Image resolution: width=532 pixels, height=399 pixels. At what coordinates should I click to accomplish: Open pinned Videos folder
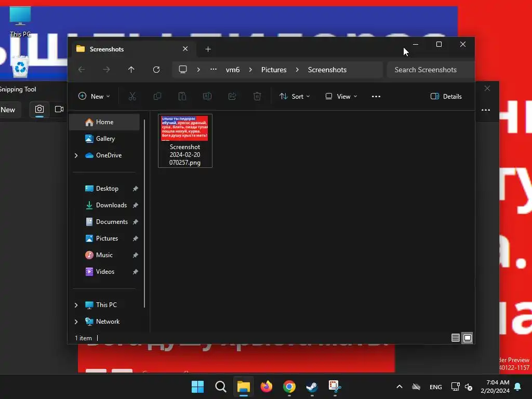104,272
